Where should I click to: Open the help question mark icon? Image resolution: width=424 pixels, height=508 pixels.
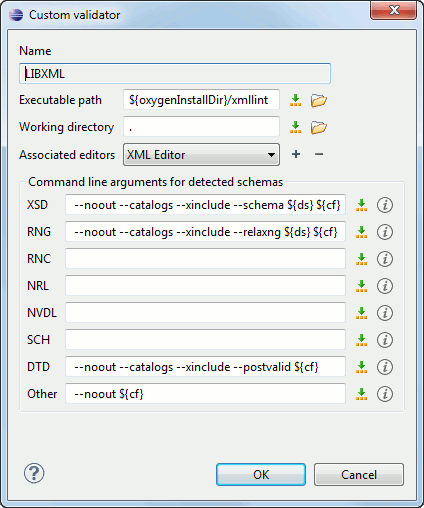pos(34,473)
